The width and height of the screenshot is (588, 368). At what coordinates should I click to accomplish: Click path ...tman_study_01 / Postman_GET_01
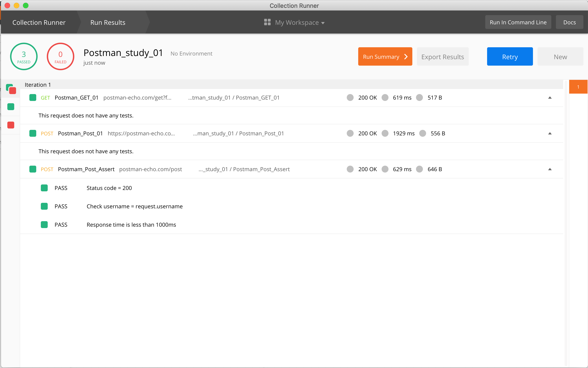(234, 98)
